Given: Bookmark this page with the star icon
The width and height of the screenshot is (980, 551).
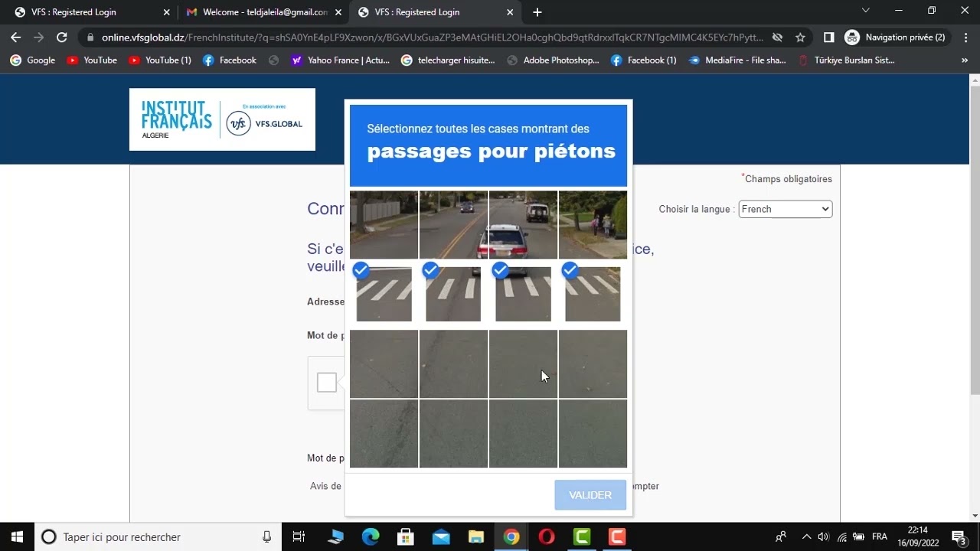Looking at the screenshot, I should tap(800, 37).
